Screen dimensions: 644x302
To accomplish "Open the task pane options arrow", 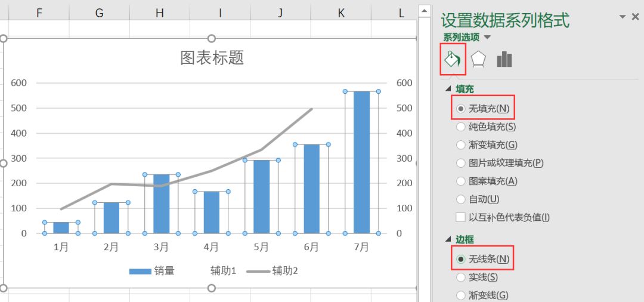I will pyautogui.click(x=623, y=17).
